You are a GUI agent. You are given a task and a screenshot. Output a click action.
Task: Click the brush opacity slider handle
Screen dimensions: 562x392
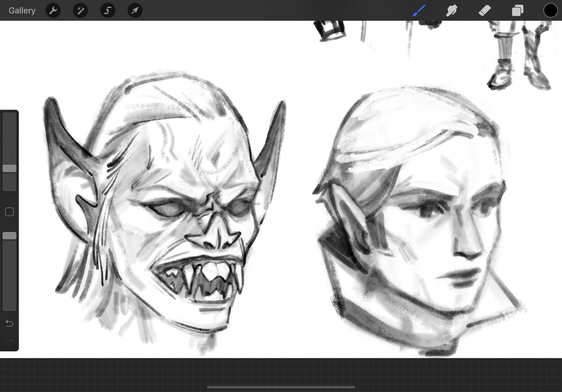coord(9,236)
